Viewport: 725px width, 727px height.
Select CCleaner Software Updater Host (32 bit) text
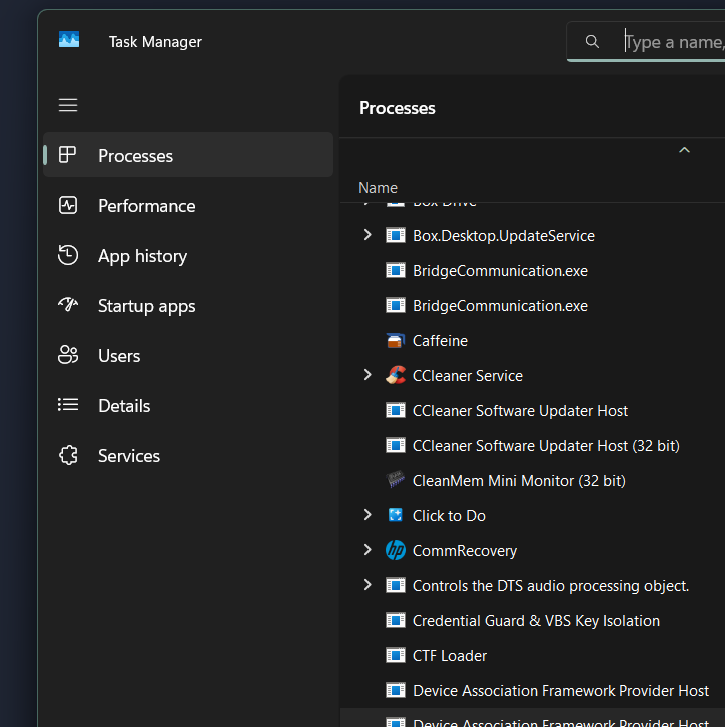click(546, 446)
